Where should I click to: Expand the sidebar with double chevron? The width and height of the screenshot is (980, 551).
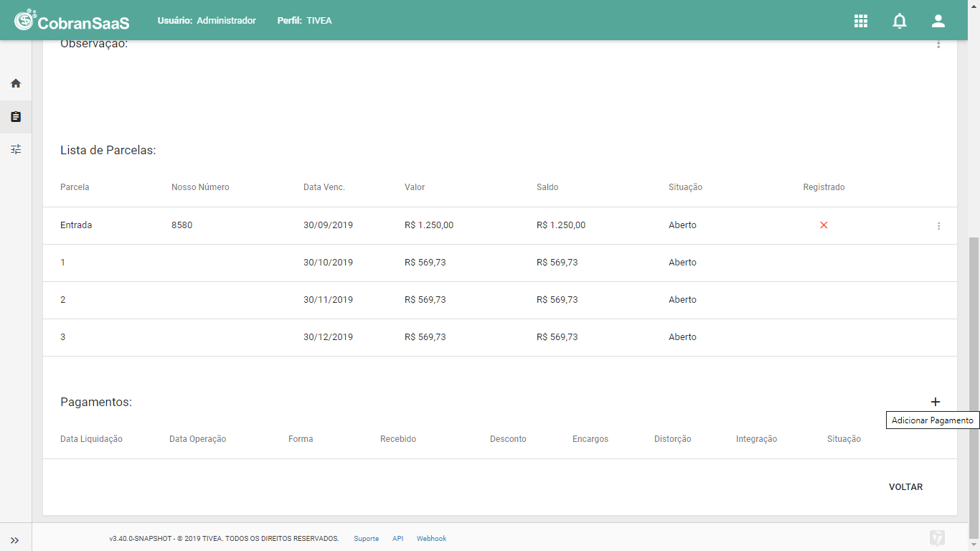coord(15,540)
